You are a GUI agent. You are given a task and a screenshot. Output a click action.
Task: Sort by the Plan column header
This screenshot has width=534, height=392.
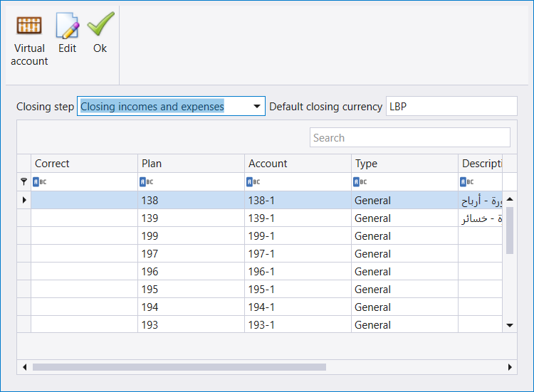click(191, 164)
